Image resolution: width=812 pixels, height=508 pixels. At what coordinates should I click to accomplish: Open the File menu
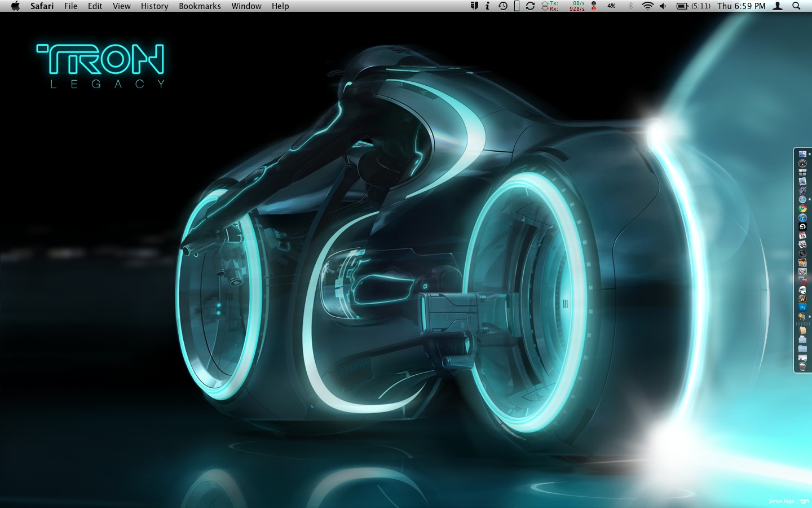pyautogui.click(x=71, y=6)
